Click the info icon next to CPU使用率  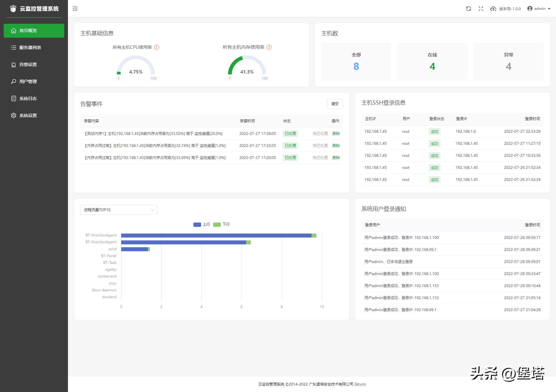[157, 47]
